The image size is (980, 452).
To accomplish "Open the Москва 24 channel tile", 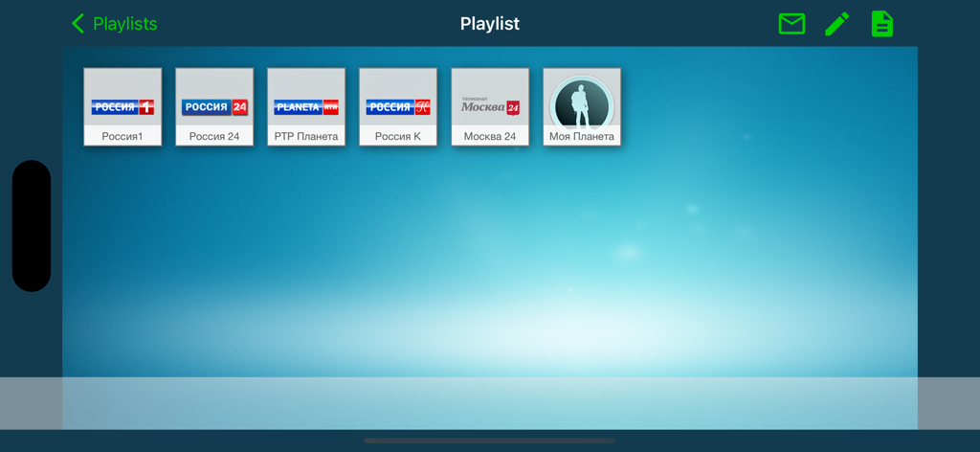I will [x=490, y=107].
